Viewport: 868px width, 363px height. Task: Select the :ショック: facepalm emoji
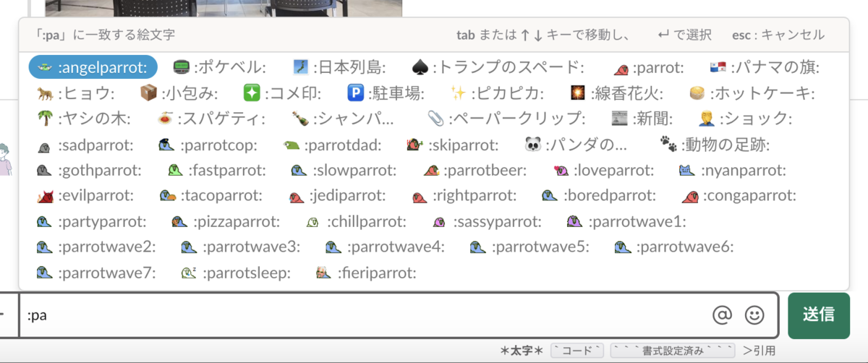[745, 119]
